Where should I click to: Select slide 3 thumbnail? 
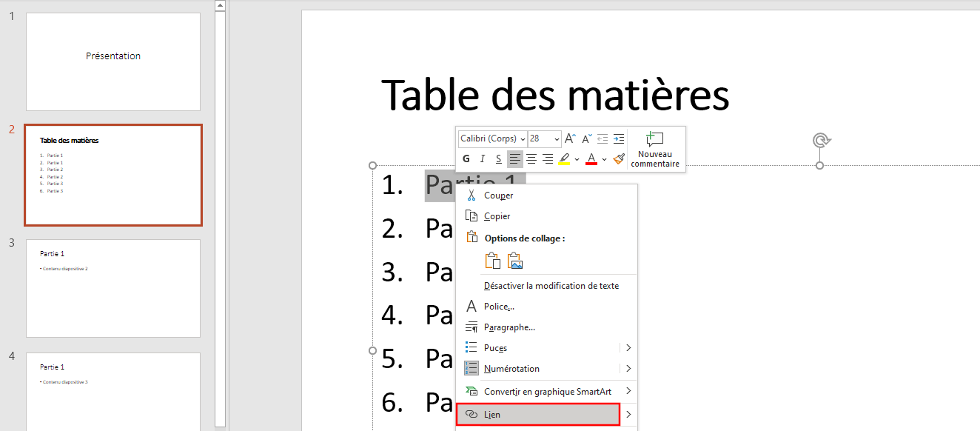[x=113, y=288]
